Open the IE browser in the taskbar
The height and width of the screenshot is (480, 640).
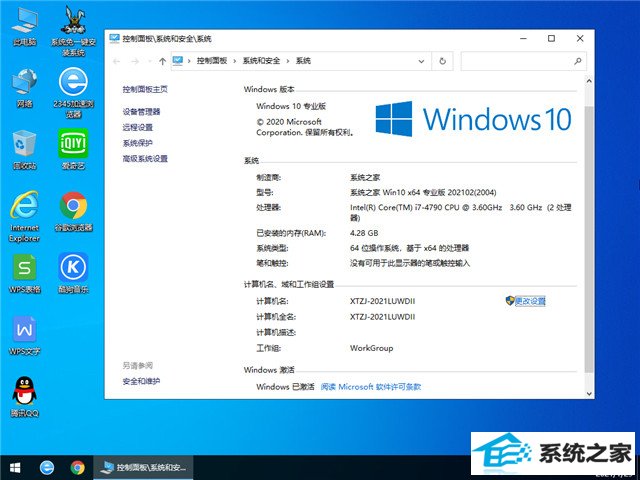(x=47, y=467)
